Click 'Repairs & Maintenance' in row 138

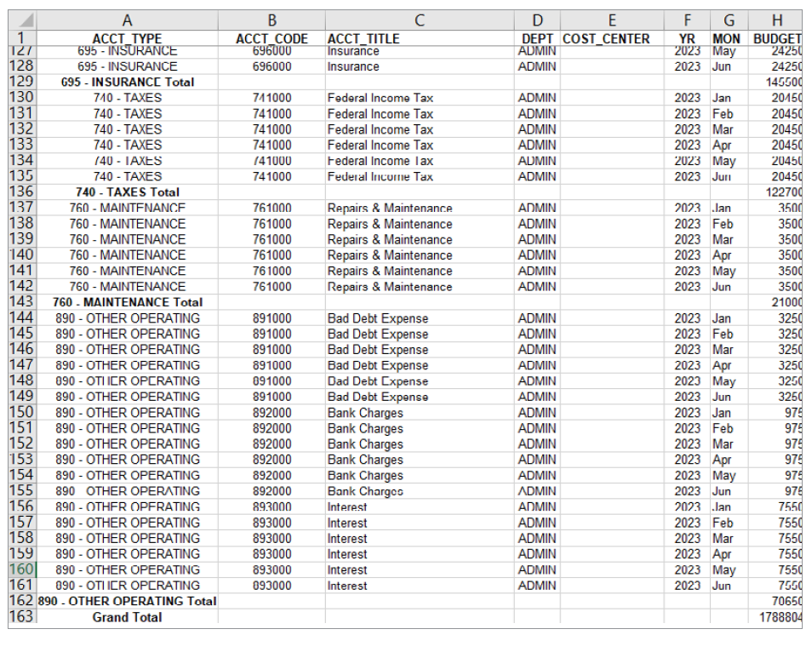(420, 224)
